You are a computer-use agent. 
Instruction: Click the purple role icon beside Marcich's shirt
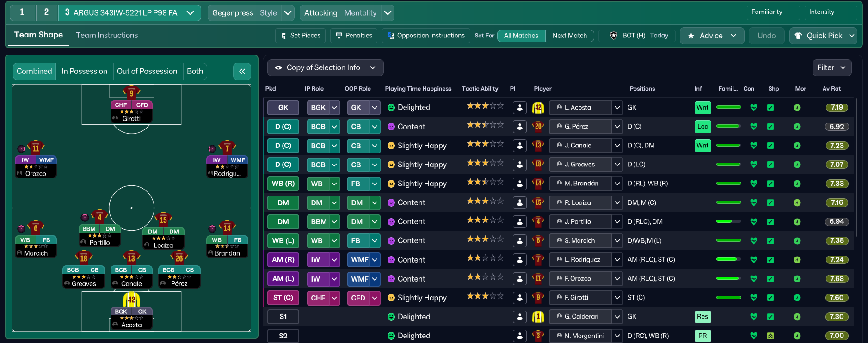pos(21,228)
